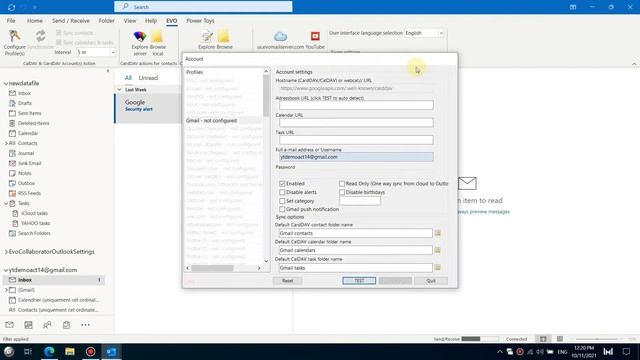Collapse the ribbon
640x360 pixels.
point(634,64)
